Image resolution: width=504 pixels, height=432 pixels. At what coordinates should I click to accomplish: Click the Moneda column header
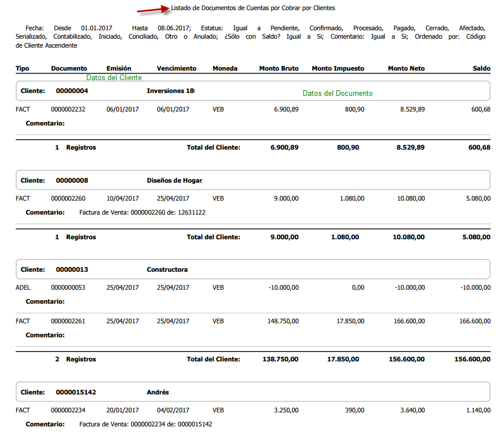click(x=225, y=68)
